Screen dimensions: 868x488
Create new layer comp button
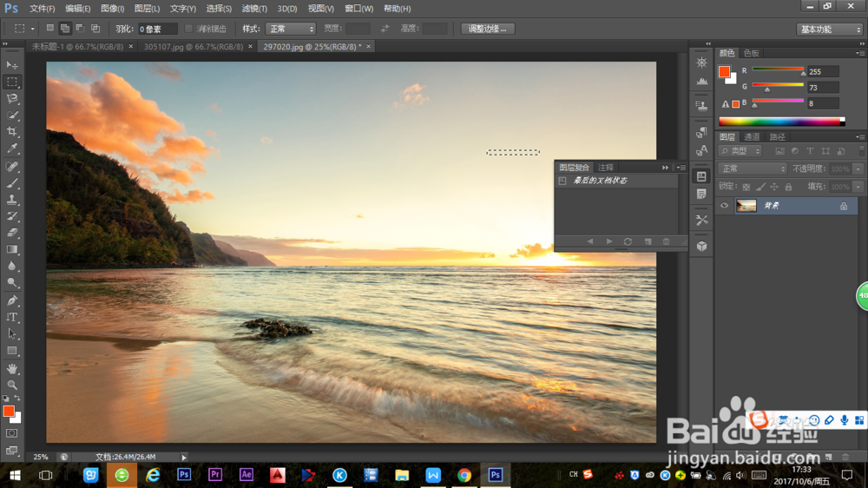tap(648, 241)
